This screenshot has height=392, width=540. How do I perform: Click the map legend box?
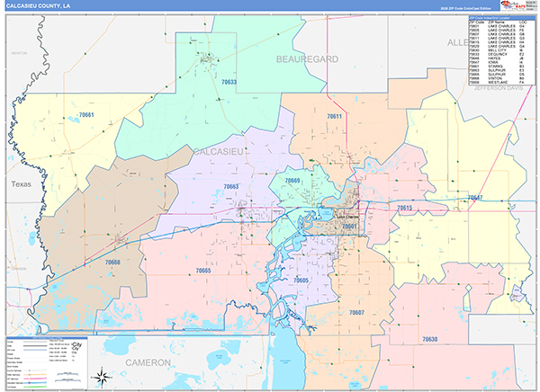[47, 363]
